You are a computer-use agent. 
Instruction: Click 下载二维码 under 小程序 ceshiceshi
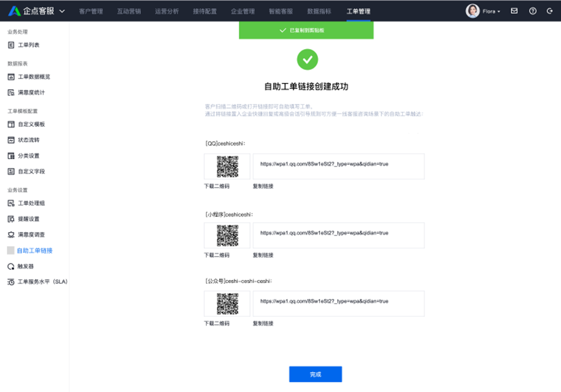pos(217,255)
